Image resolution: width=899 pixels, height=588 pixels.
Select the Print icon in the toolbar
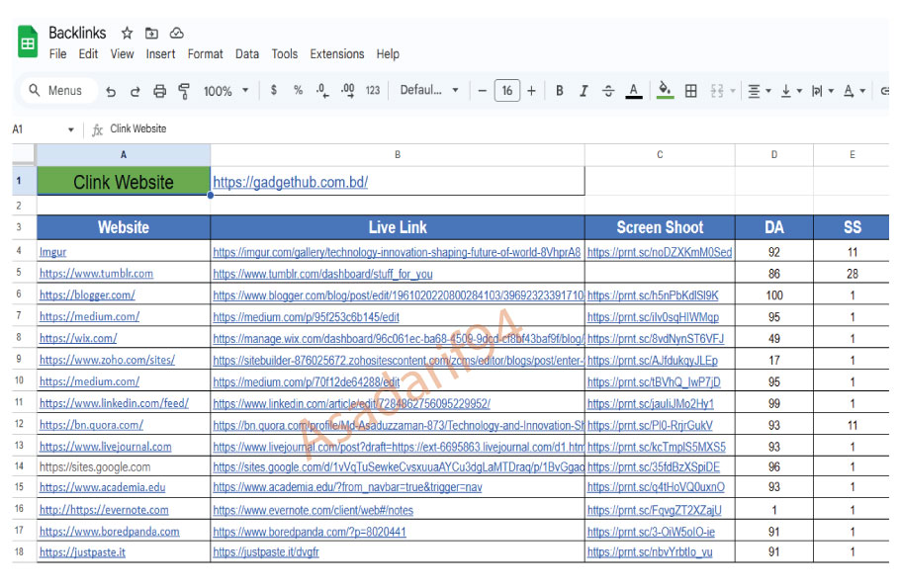point(159,89)
